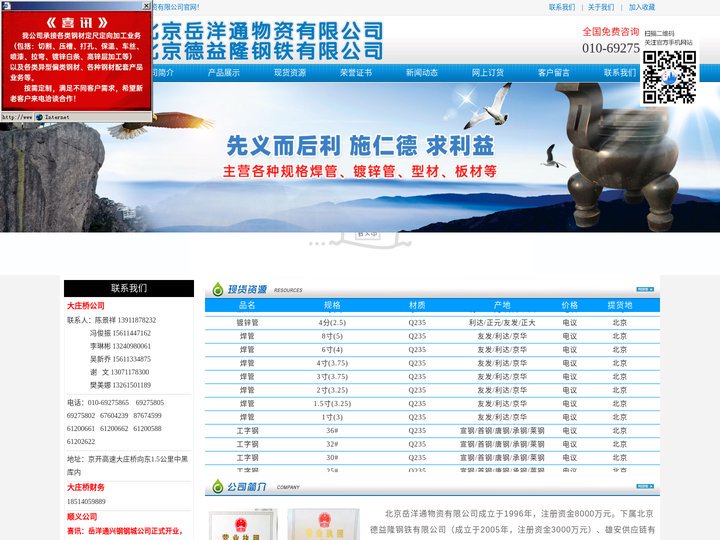The height and width of the screenshot is (540, 720).
Task: Click the red 《喜讯》 title in popup
Action: 77,22
